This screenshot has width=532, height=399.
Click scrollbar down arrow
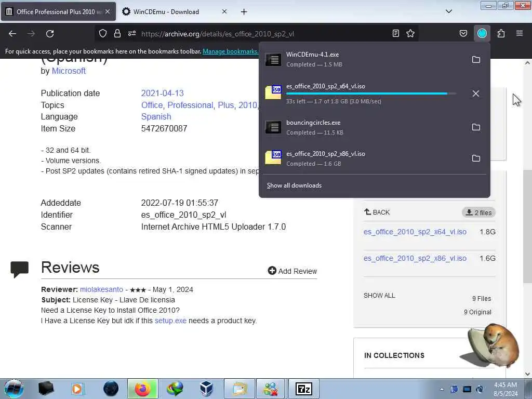click(x=528, y=374)
